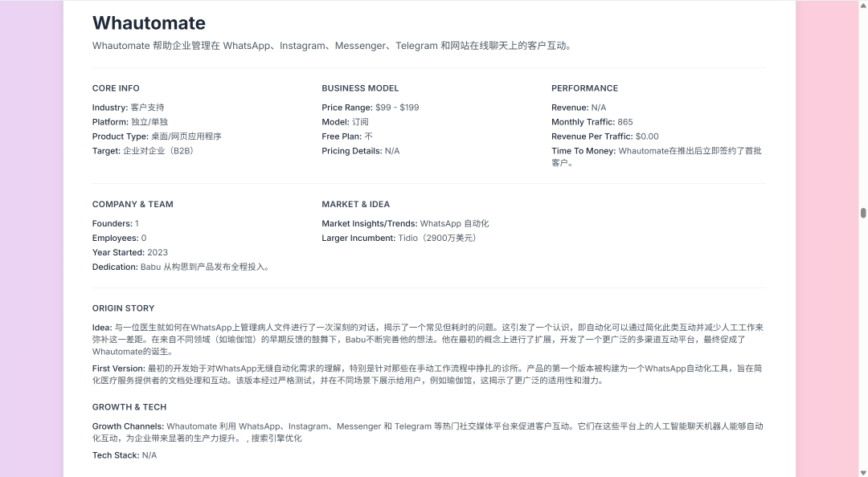Click the BUSINESS MODEL heading
The image size is (868, 477).
click(360, 88)
